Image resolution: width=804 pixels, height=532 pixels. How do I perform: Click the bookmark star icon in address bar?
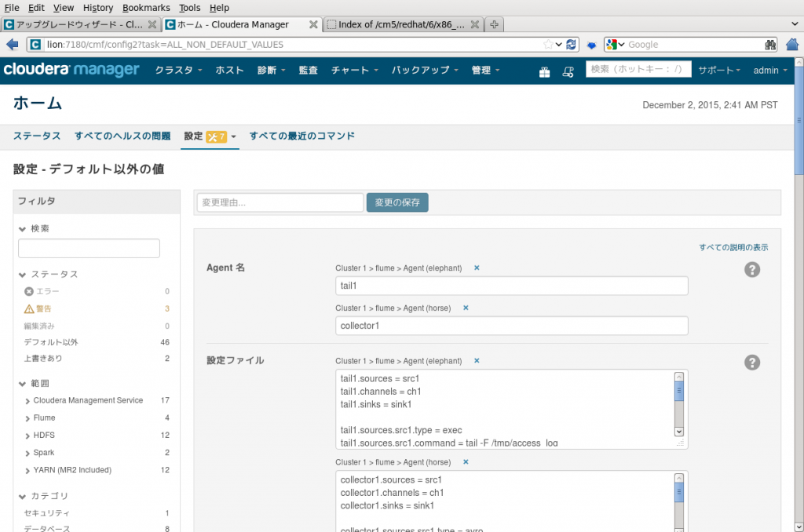[x=548, y=45]
